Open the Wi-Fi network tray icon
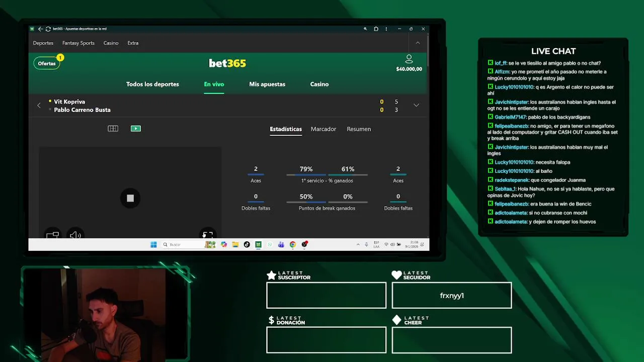The height and width of the screenshot is (362, 644). (386, 244)
